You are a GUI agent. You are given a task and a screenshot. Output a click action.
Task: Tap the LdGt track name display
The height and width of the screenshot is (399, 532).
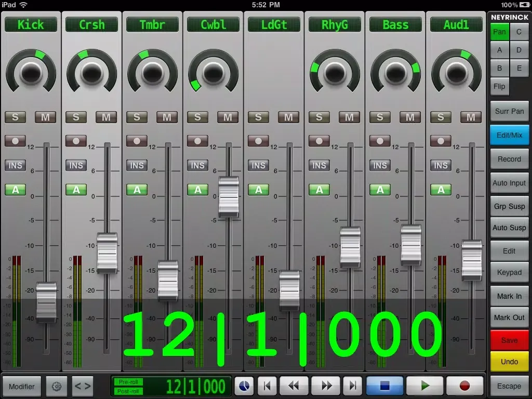pos(274,25)
